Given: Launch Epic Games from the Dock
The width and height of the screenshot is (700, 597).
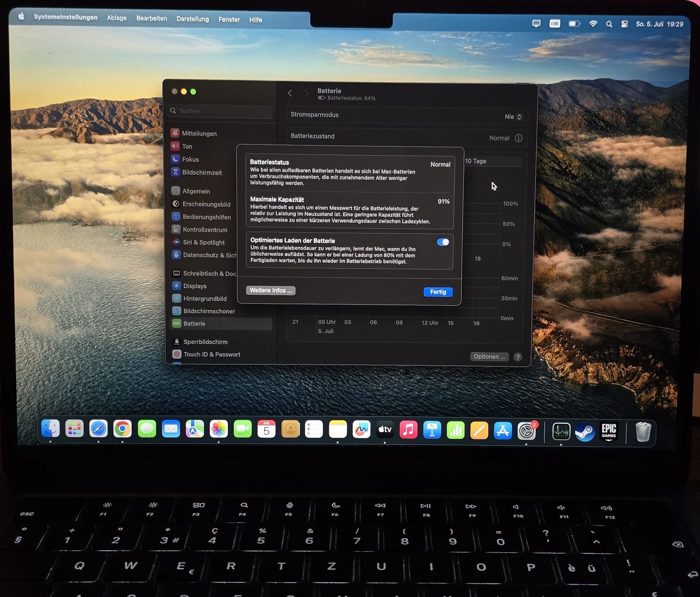Looking at the screenshot, I should [609, 432].
